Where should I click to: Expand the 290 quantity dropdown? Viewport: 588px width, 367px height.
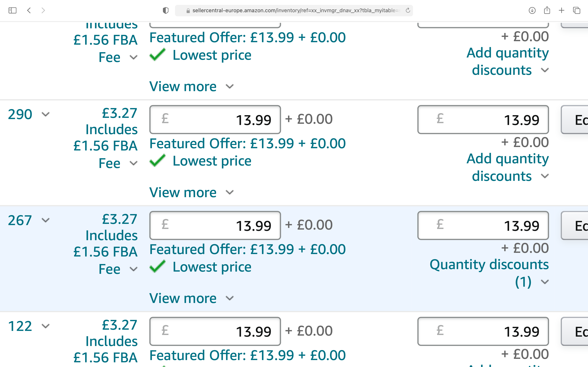(x=29, y=114)
